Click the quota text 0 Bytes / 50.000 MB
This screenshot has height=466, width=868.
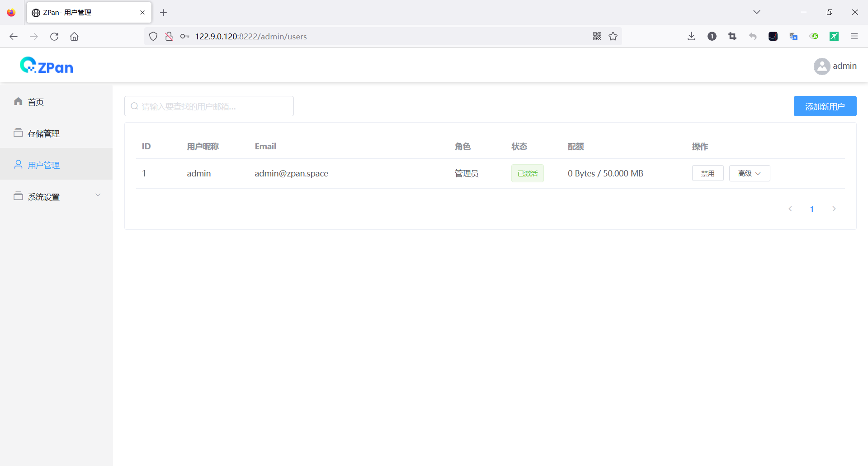(605, 174)
